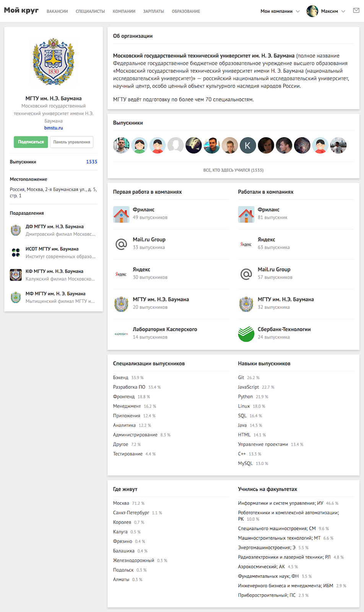Open Все, кто здесь учился (1535) link
This screenshot has width=364, height=612.
[233, 170]
